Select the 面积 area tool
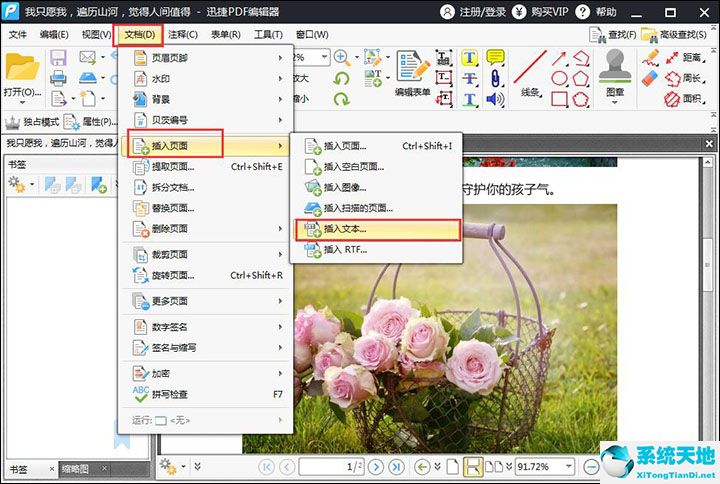The height and width of the screenshot is (484, 720). (x=684, y=99)
